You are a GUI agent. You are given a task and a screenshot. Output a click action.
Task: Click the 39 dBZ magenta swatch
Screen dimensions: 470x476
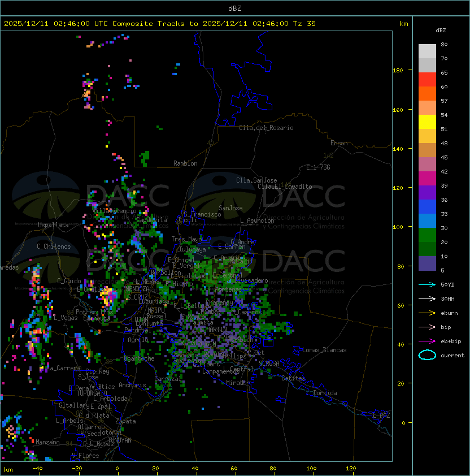[x=427, y=178]
